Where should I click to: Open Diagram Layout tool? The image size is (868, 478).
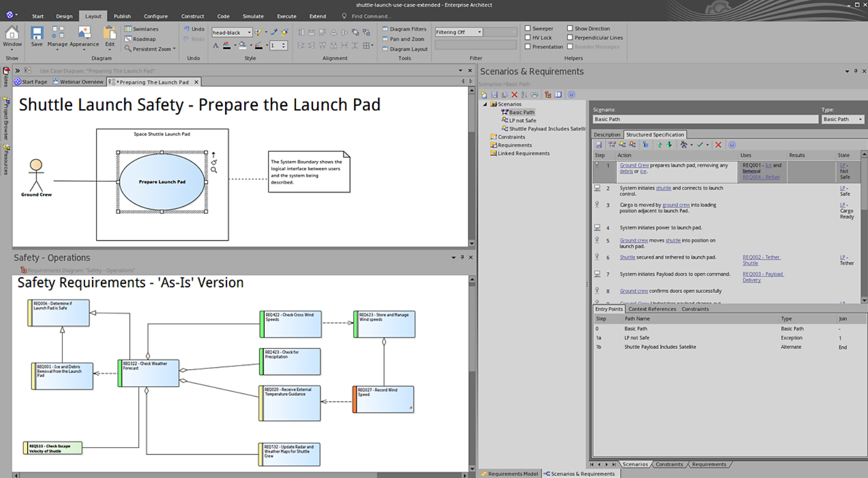[405, 49]
